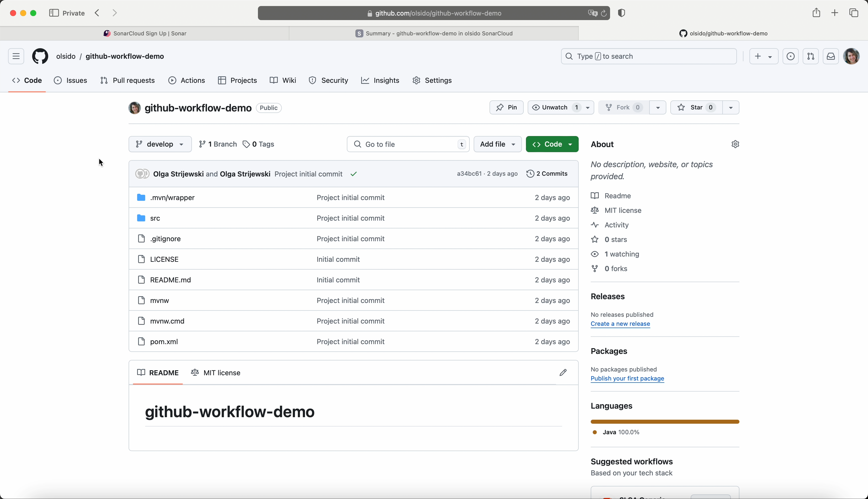The height and width of the screenshot is (499, 868).
Task: Open the MIT license tab
Action: (216, 372)
